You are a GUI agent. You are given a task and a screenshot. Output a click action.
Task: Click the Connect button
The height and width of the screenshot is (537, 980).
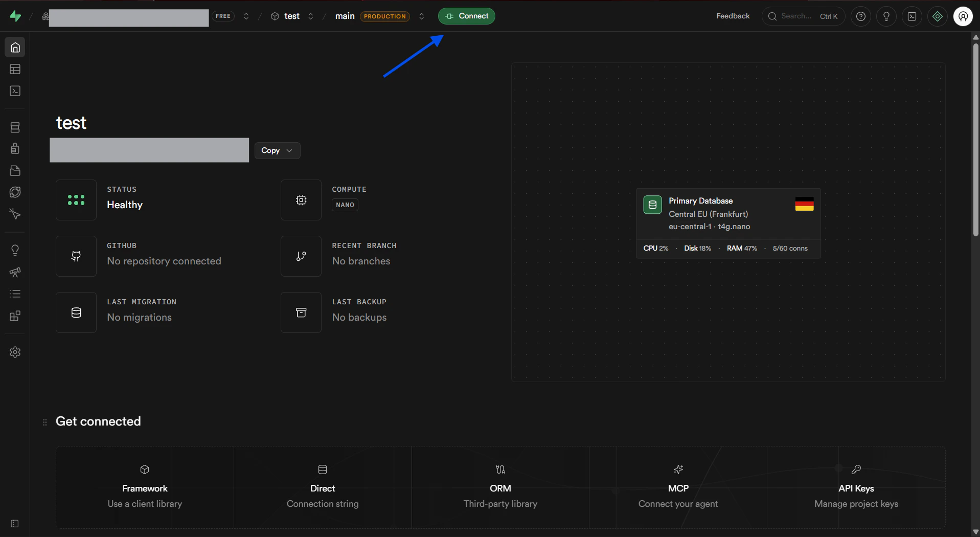[x=467, y=16]
